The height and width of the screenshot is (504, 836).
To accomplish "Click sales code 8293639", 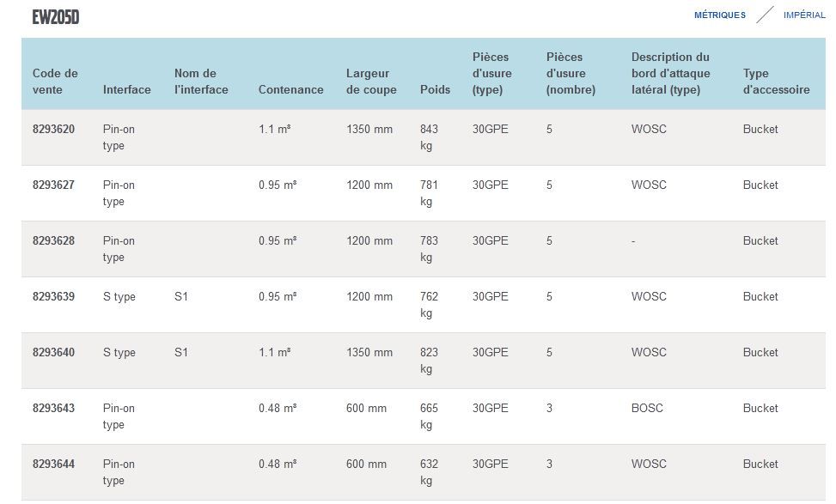I will point(53,297).
